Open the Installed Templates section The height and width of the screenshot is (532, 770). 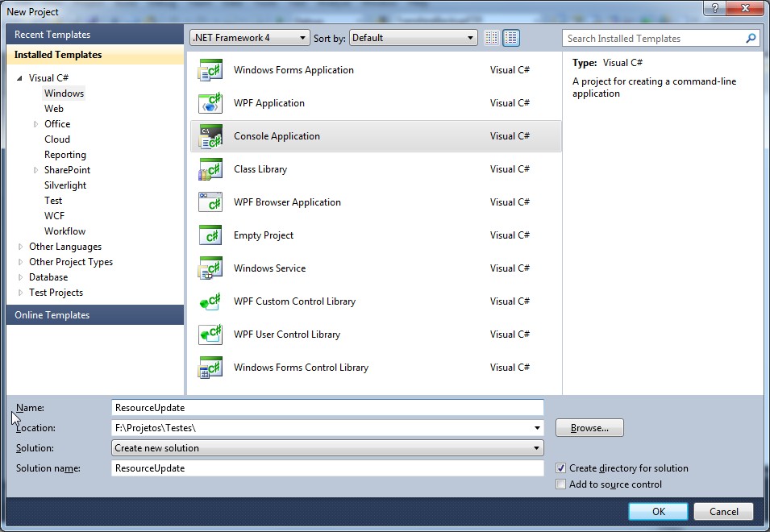click(95, 55)
